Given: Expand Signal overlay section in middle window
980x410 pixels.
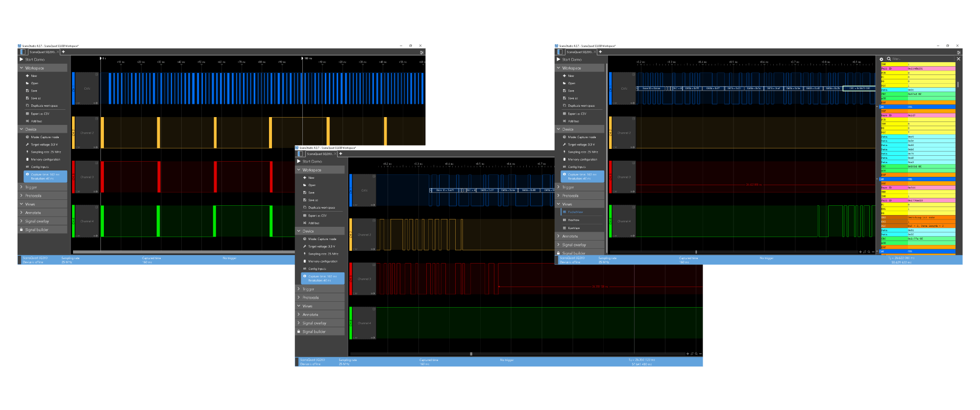Looking at the screenshot, I should click(x=320, y=323).
